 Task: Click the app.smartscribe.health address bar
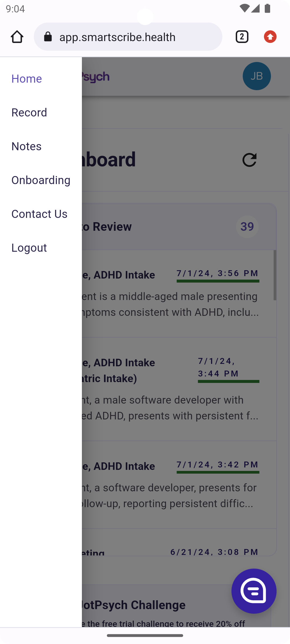tap(128, 37)
